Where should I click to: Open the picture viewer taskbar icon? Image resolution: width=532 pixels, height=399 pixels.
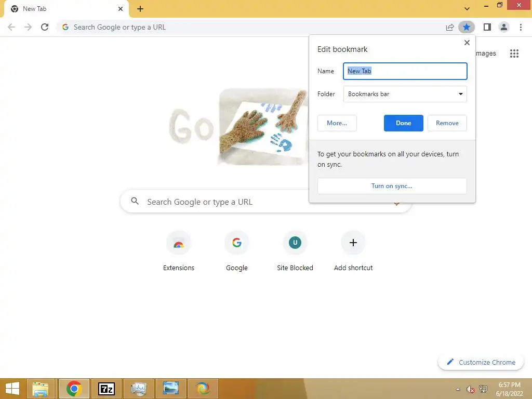tap(170, 389)
